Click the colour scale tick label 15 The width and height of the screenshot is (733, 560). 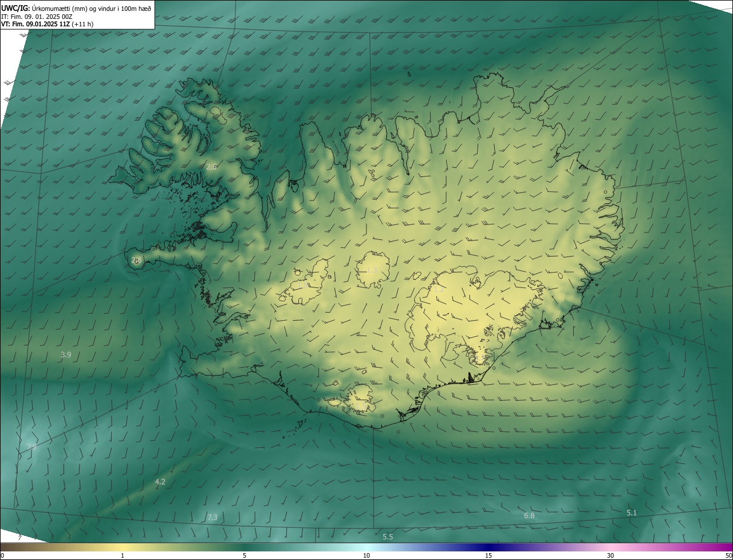[x=488, y=555]
